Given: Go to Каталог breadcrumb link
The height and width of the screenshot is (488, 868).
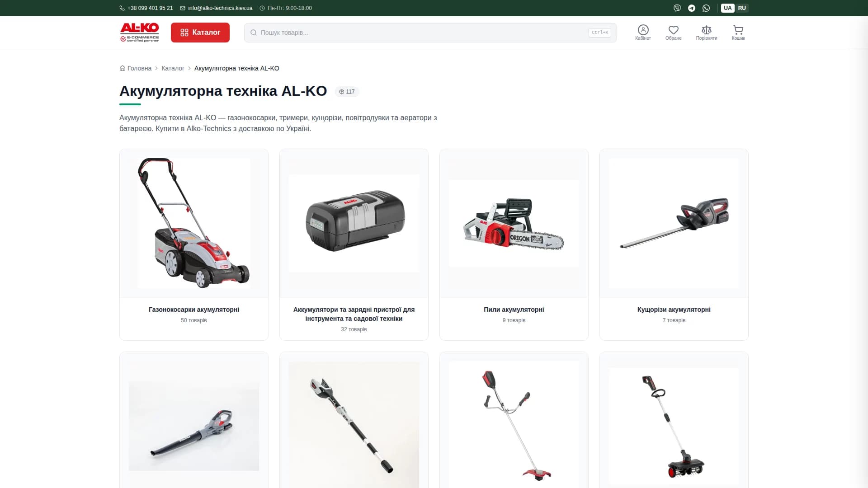Looking at the screenshot, I should tap(173, 68).
